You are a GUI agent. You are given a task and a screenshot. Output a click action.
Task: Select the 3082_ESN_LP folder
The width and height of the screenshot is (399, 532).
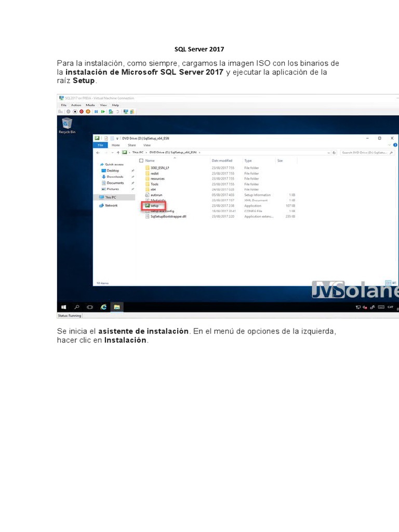(157, 168)
